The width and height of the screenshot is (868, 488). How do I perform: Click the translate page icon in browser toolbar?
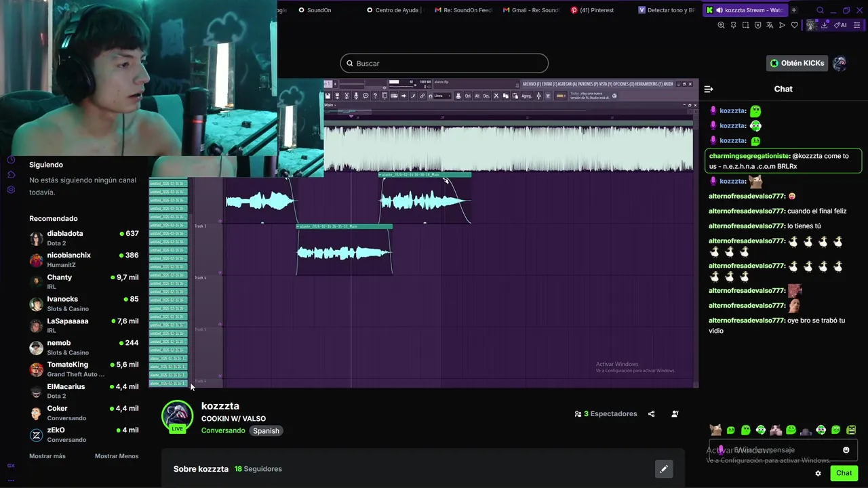(770, 25)
